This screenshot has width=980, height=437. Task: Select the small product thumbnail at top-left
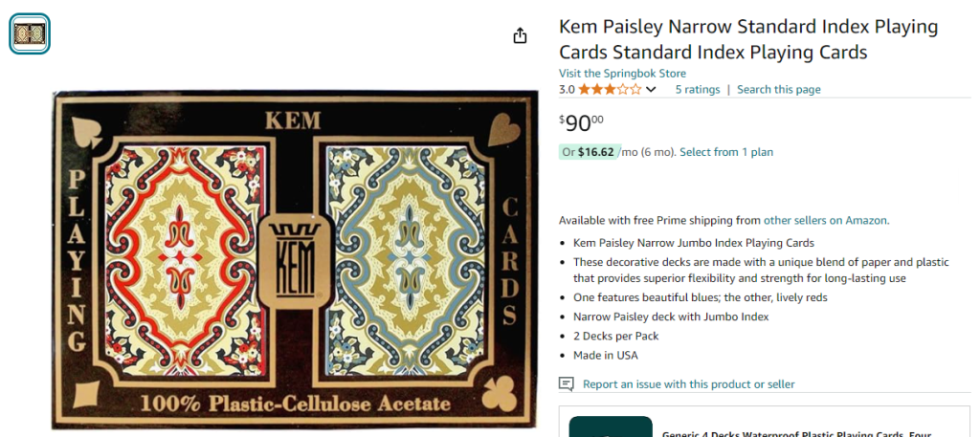click(x=30, y=33)
